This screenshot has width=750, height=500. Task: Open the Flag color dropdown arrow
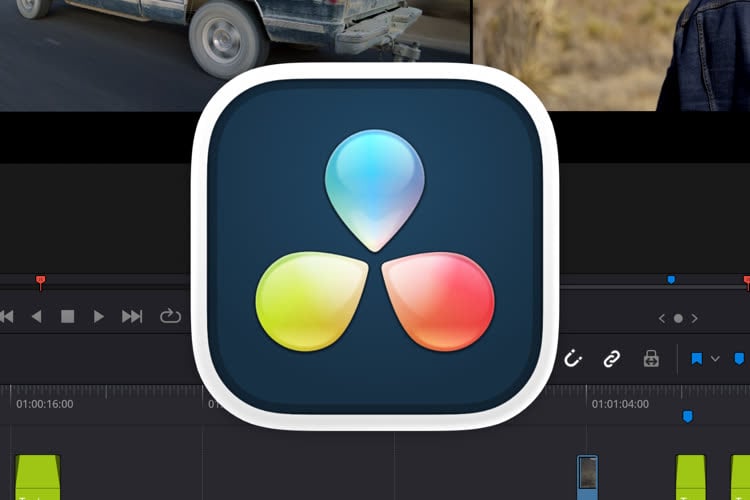(x=715, y=358)
